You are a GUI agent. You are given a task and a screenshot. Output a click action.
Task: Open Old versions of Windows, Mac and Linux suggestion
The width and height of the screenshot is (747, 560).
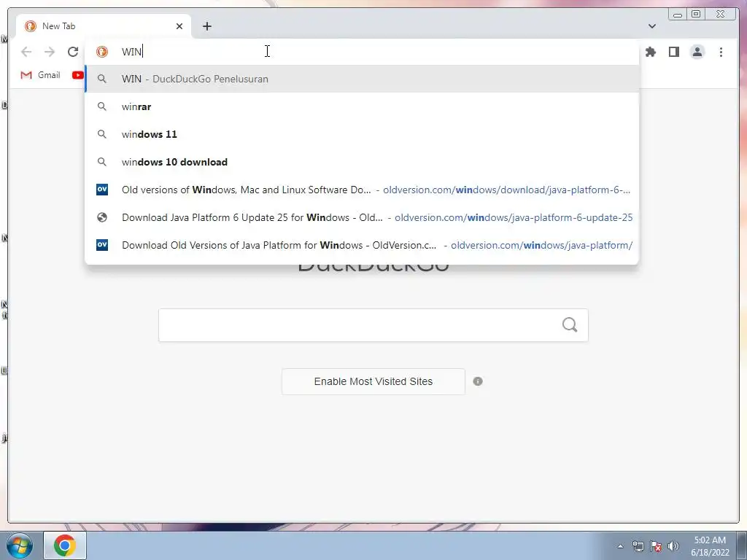362,190
